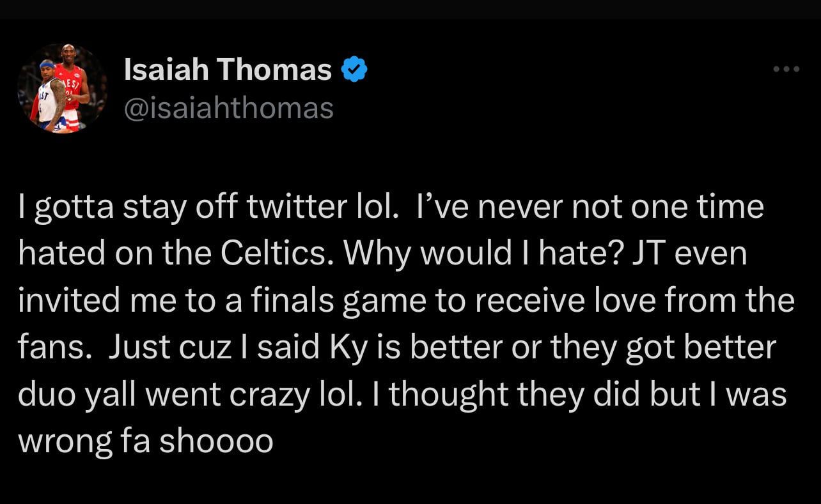Image resolution: width=821 pixels, height=504 pixels.
Task: Open the three-dot more options menu
Action: [786, 70]
